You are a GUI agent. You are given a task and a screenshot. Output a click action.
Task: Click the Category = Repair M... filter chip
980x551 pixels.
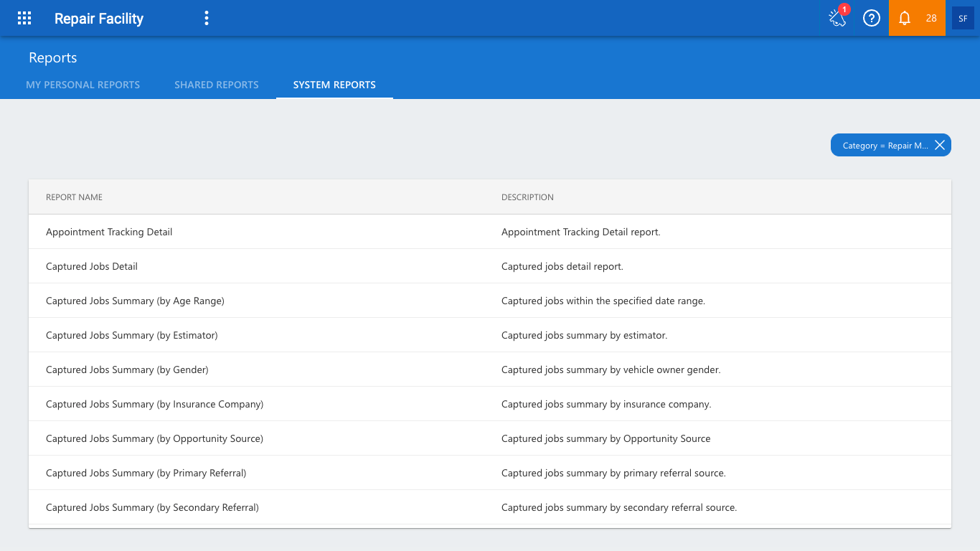point(885,145)
